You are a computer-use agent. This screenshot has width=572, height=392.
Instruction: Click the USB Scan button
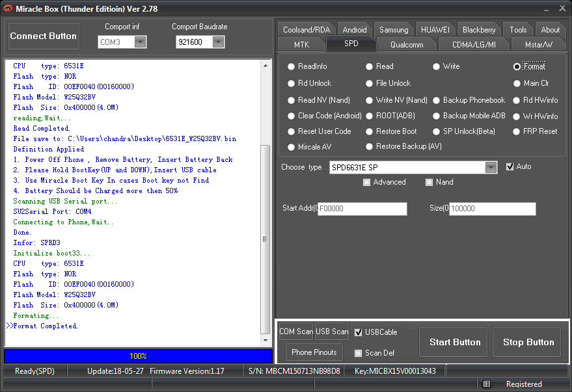tap(332, 332)
